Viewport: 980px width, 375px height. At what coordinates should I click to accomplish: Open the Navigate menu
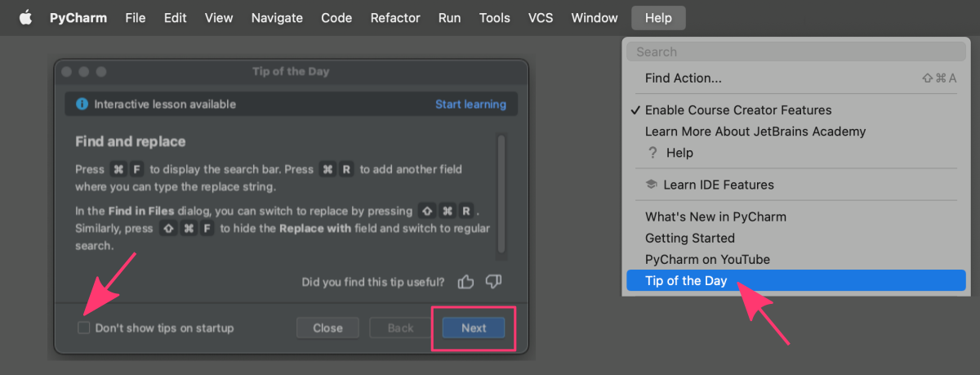point(277,17)
